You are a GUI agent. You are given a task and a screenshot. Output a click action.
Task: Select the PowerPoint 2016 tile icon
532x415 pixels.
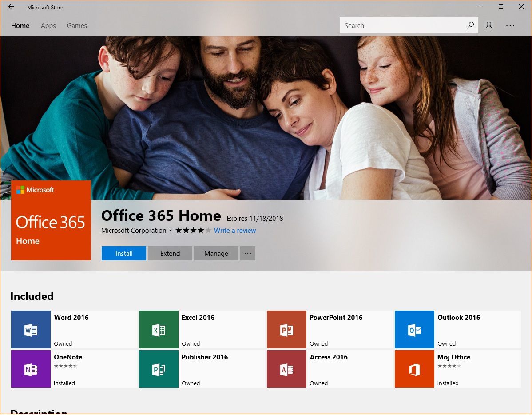pyautogui.click(x=286, y=329)
